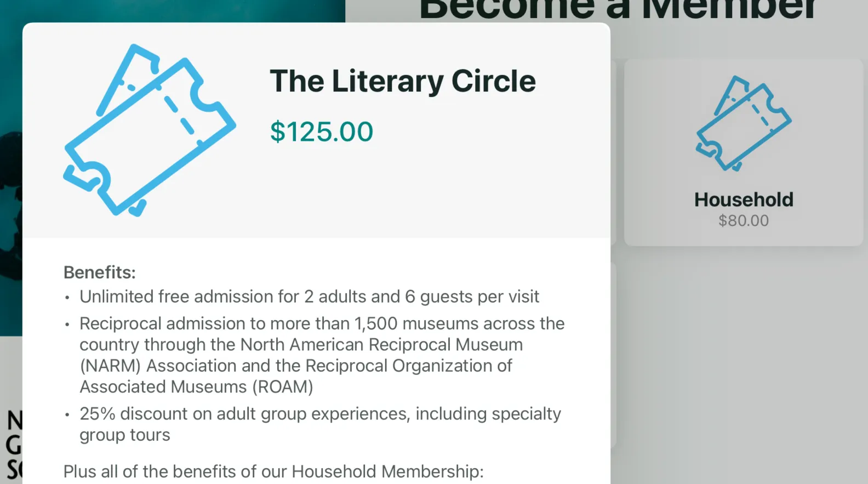
Task: Select the Household membership name label
Action: point(744,200)
